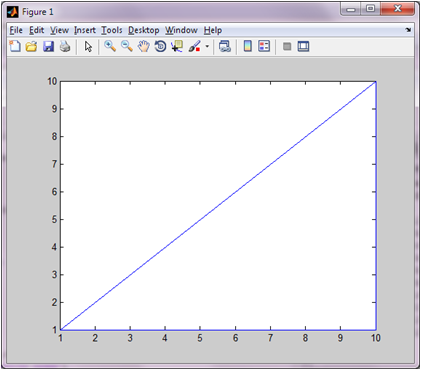Select the Rotate 3D tool
The image size is (421, 370).
[160, 46]
